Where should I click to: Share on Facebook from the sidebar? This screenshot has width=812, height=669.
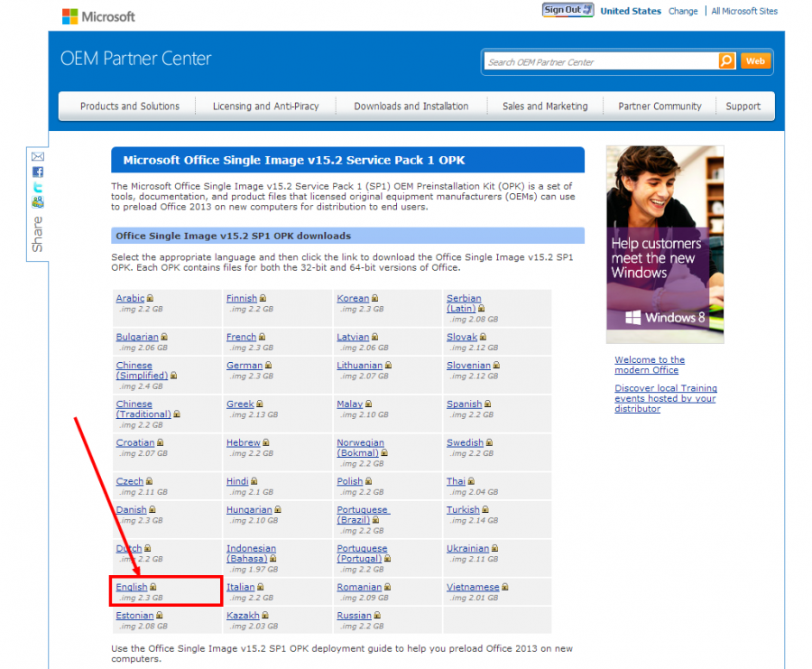[x=37, y=172]
